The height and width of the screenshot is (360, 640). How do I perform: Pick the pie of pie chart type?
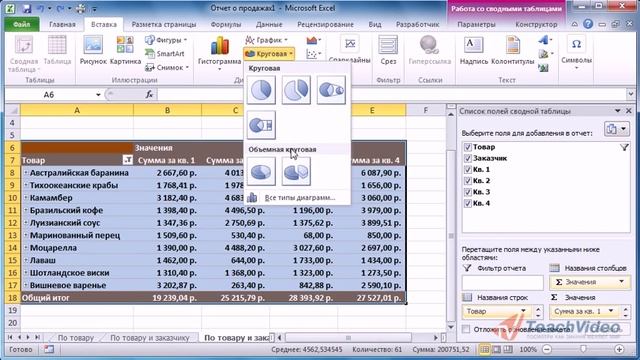(331, 90)
